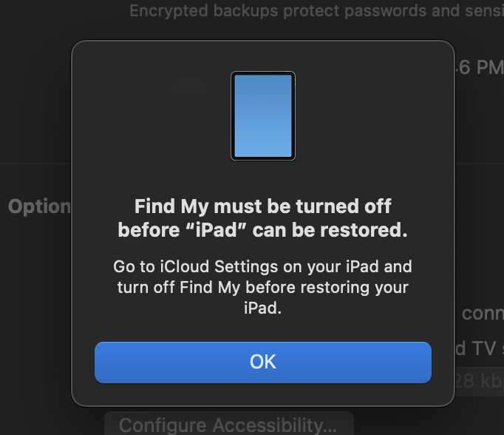Select the dimmed Options label on left
The width and height of the screenshot is (504, 435).
(38, 206)
